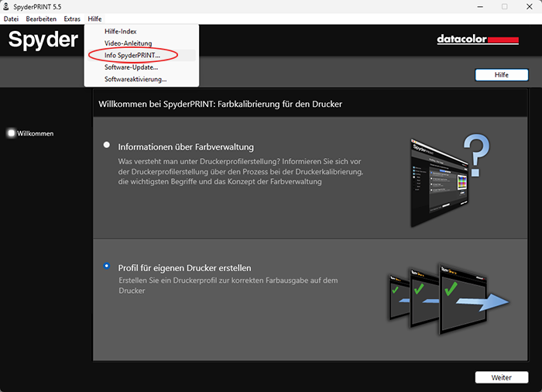Select Informationen über Farbverwaltung radio button
This screenshot has width=542, height=392.
pyautogui.click(x=107, y=145)
